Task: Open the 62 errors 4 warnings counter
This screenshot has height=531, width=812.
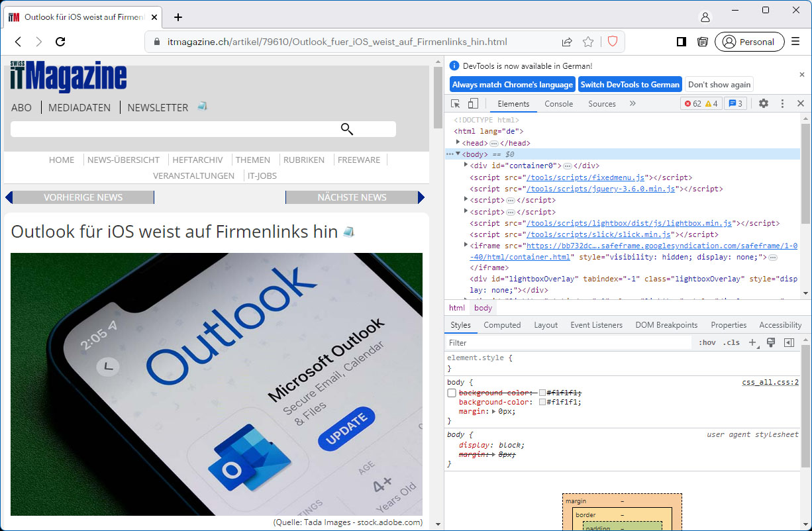Action: click(701, 103)
